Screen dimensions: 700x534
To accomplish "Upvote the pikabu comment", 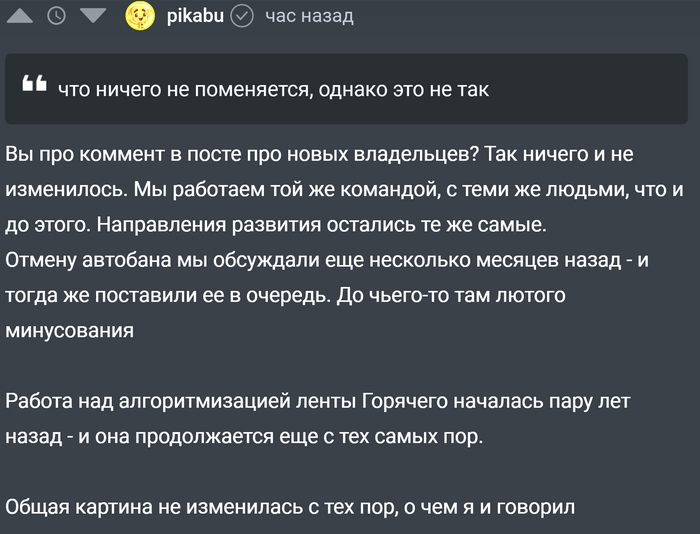I will tap(19, 16).
